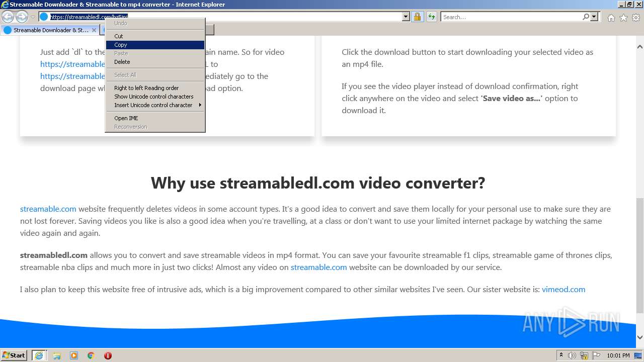Click the first https://streamable link in the card
Viewport: 644px width, 362px height.
click(x=72, y=64)
